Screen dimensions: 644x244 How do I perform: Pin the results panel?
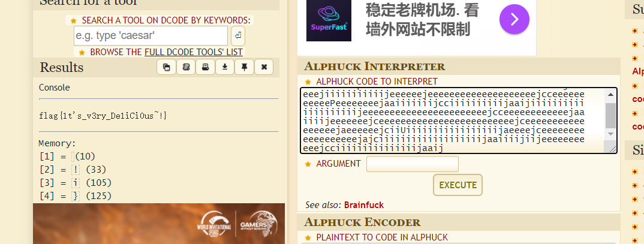(x=245, y=67)
